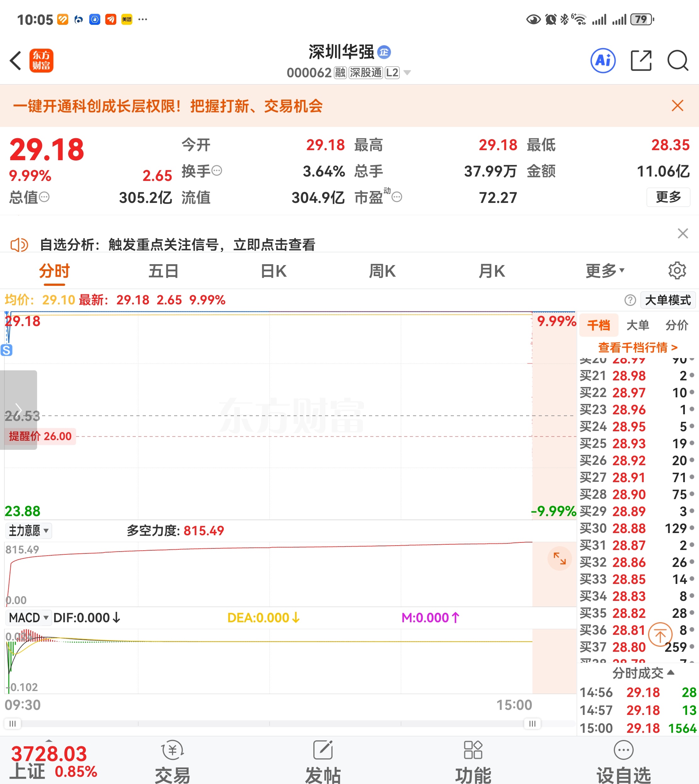The image size is (699, 784).
Task: Tap the 市盈 info icon
Action: [397, 197]
